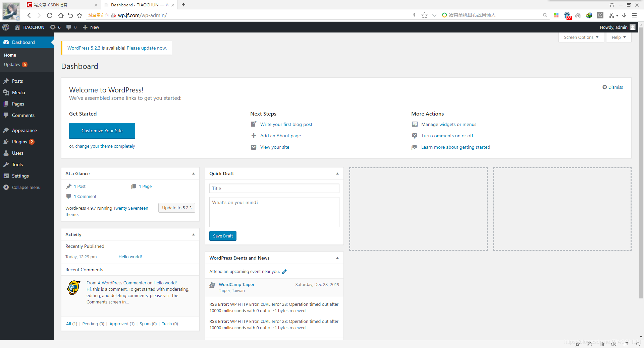The image size is (644, 348).
Task: Open the Appearance menu
Action: pyautogui.click(x=27, y=130)
